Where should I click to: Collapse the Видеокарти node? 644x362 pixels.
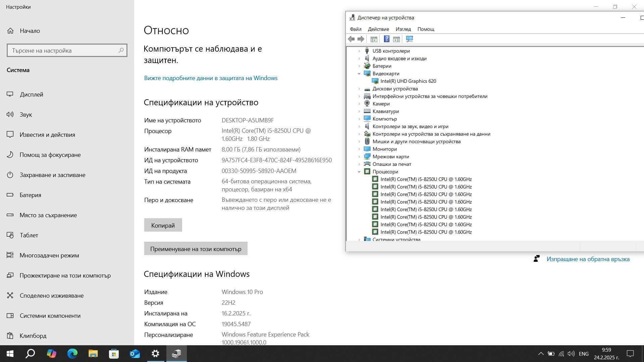pos(359,74)
